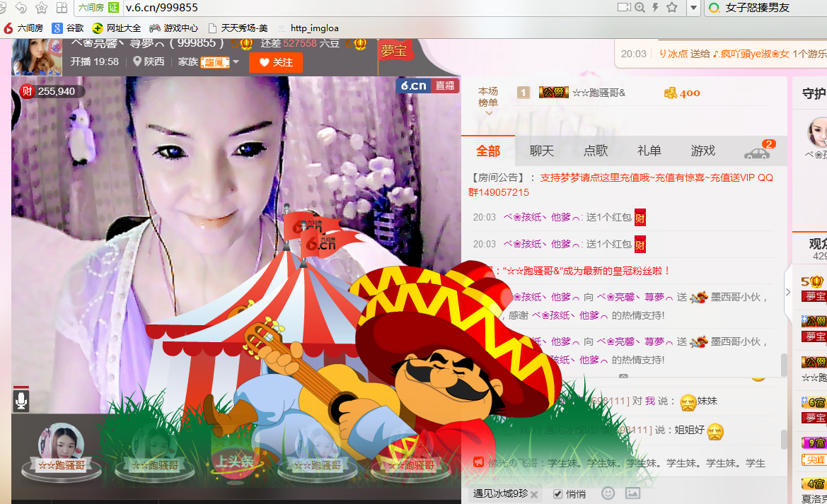Click the star icon right of lightning bolt
Screen dimensions: 827x504
672,7
